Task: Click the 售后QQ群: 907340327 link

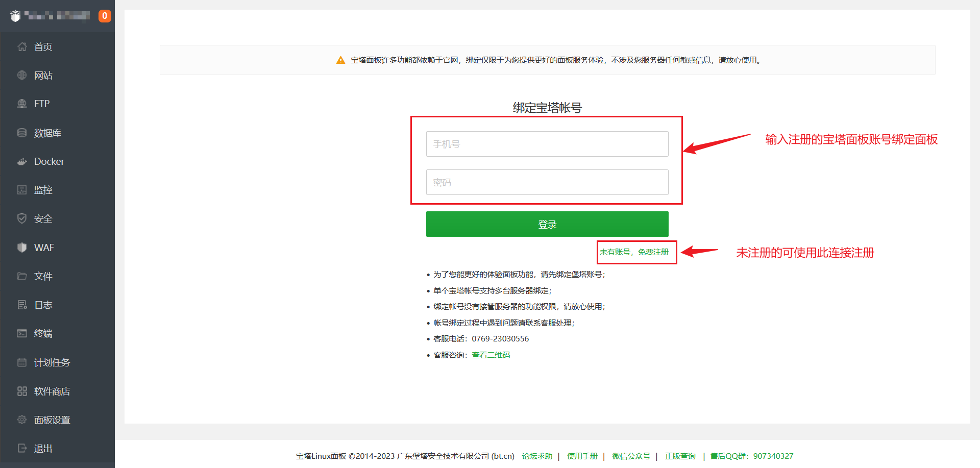Action: pyautogui.click(x=752, y=456)
